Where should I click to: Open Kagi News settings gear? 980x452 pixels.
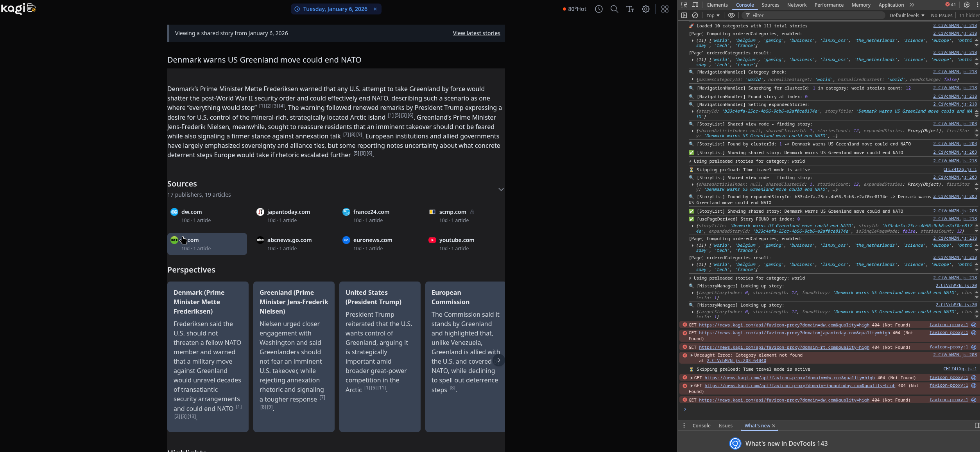click(x=645, y=9)
